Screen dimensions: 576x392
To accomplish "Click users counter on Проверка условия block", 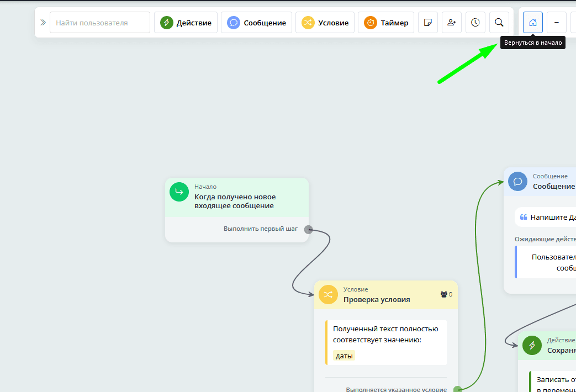I will tap(446, 294).
